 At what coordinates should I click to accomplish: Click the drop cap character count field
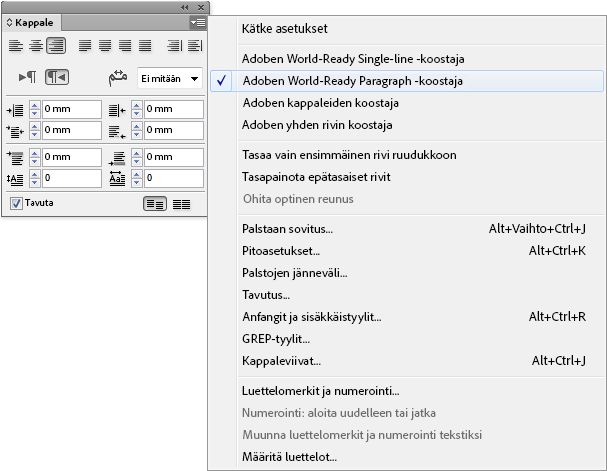tap(174, 178)
